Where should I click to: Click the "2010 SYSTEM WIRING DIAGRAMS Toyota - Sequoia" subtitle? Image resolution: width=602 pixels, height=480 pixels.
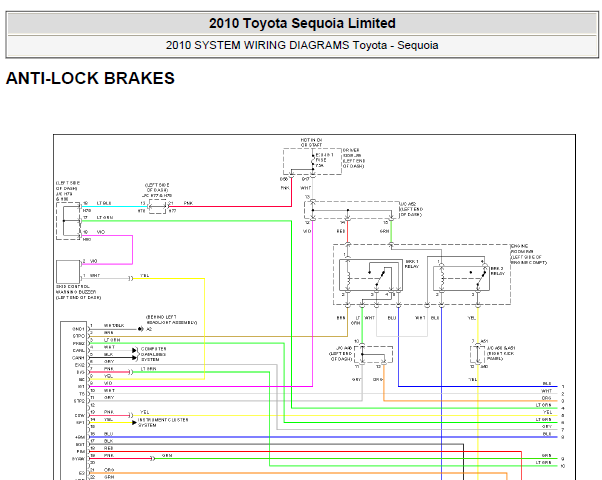pos(302,45)
